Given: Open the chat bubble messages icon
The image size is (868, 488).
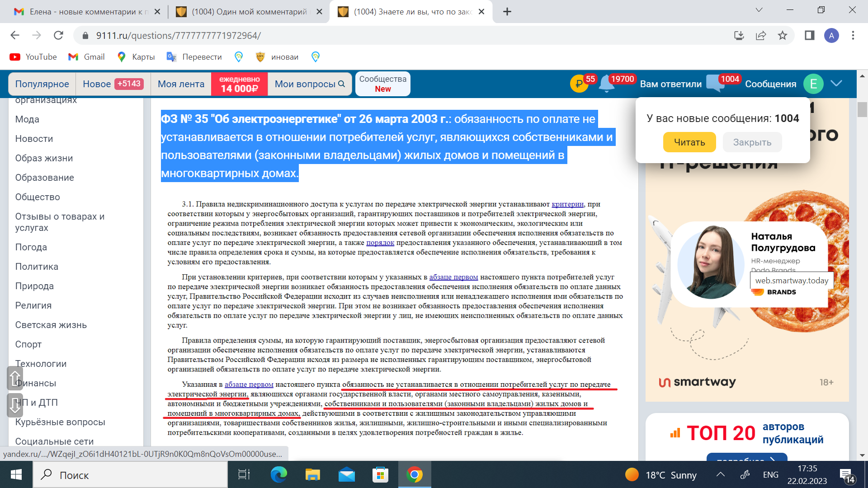Looking at the screenshot, I should [x=715, y=83].
